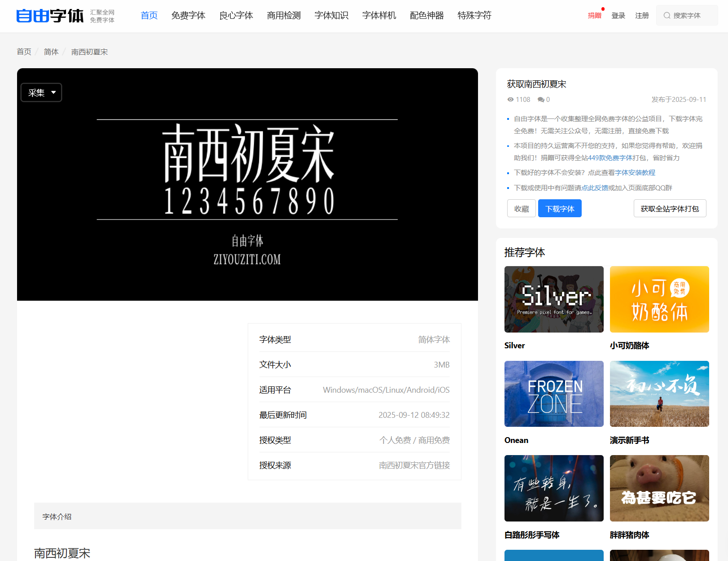Open the 特殊字符 nav item

point(474,16)
